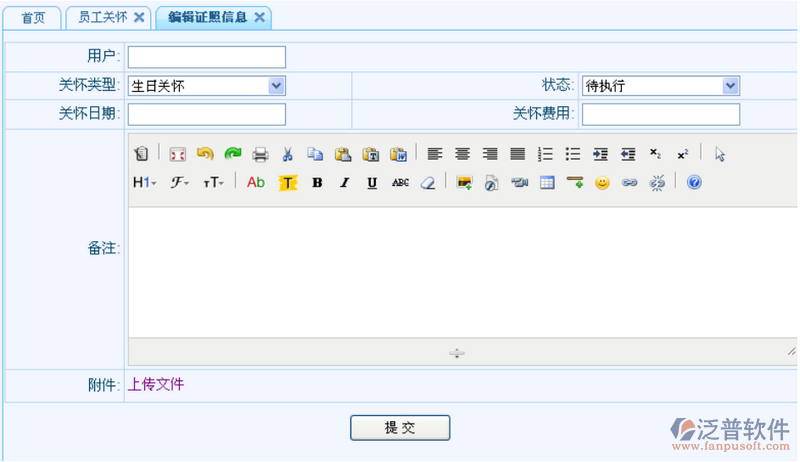Click the print icon in the editor

click(x=260, y=154)
